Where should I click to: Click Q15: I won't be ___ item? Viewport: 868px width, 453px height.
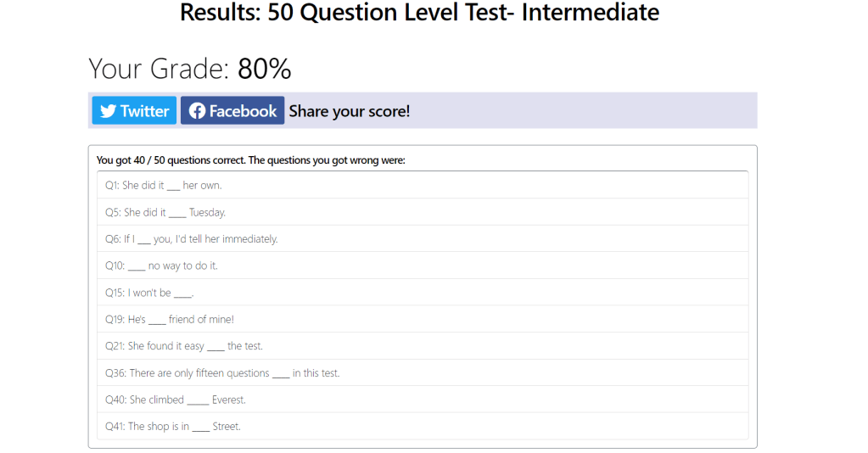pos(149,293)
